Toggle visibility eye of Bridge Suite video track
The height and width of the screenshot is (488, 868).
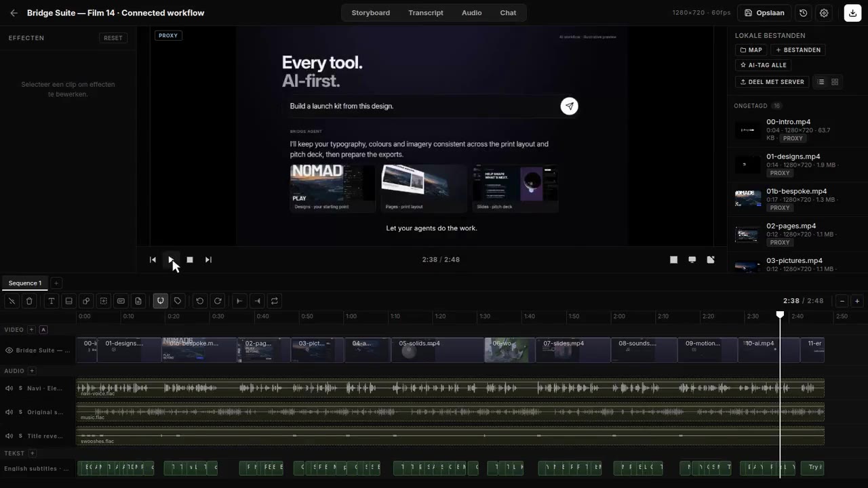pyautogui.click(x=9, y=350)
